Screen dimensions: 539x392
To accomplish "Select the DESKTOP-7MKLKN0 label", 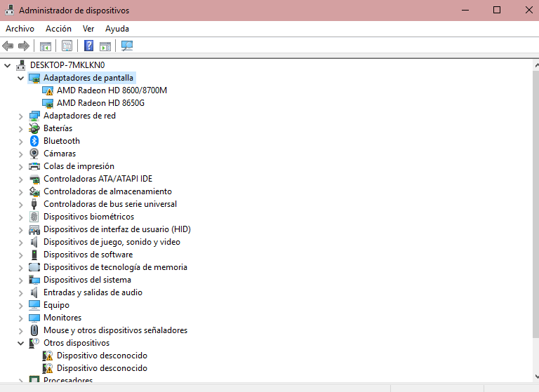I will (67, 65).
